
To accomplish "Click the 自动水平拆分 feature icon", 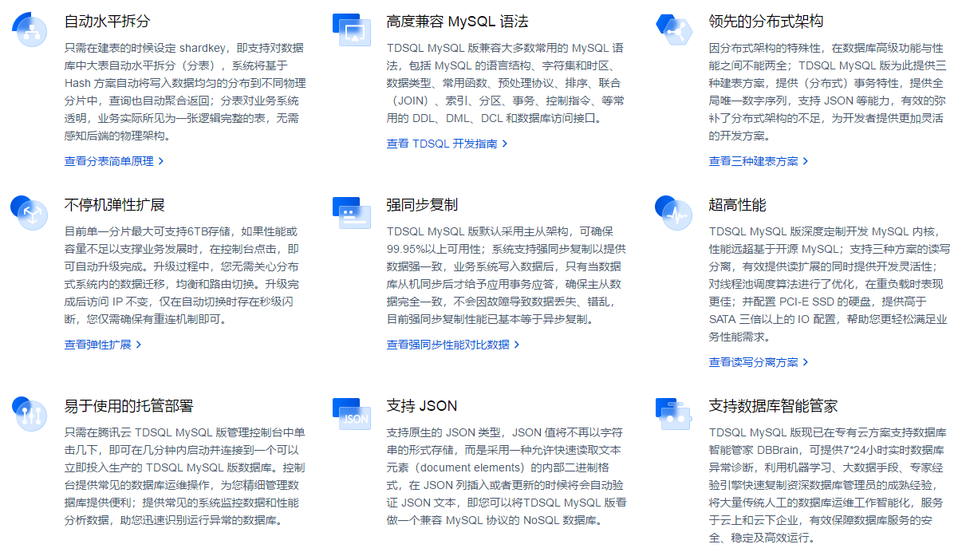I will coord(30,30).
